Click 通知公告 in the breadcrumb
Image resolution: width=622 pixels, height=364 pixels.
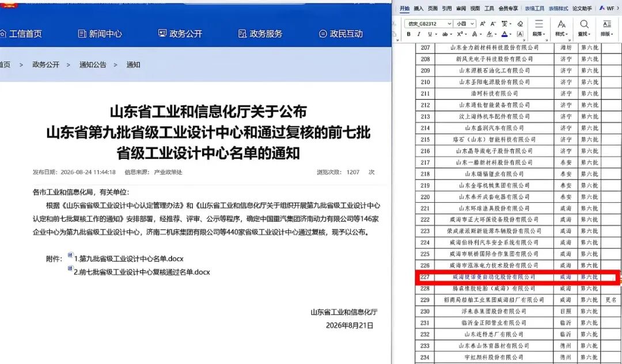[x=93, y=65]
